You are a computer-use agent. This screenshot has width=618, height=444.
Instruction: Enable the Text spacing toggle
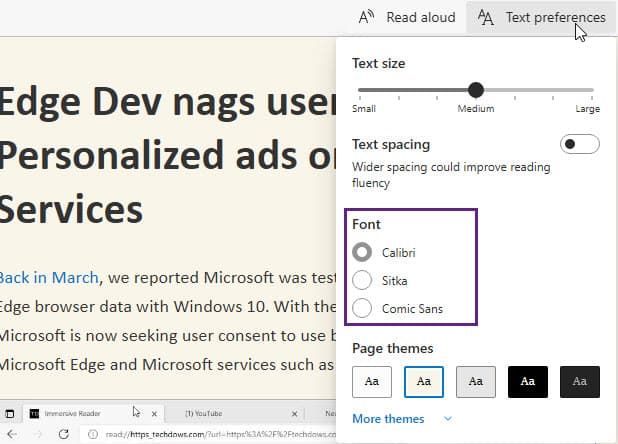580,144
